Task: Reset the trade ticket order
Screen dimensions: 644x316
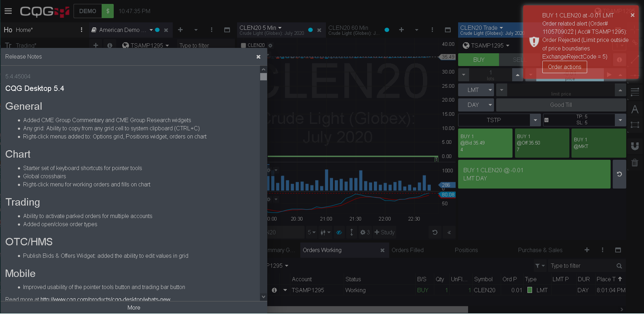Action: point(619,174)
